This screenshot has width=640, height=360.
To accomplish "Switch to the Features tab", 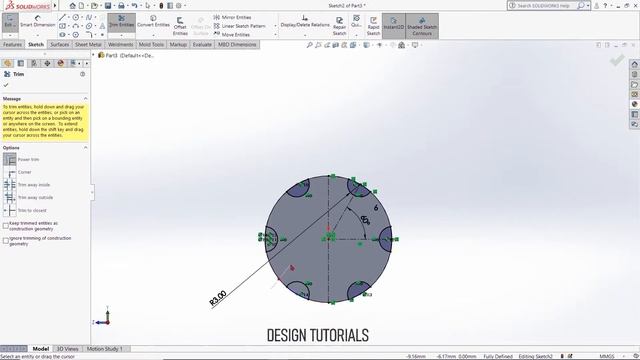I will coord(12,44).
